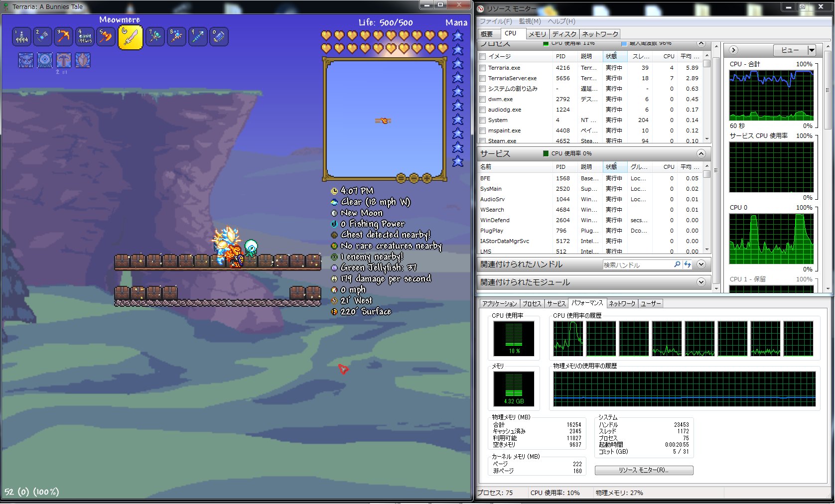Switch to the ディスク tab
This screenshot has height=504, width=835.
click(x=564, y=34)
